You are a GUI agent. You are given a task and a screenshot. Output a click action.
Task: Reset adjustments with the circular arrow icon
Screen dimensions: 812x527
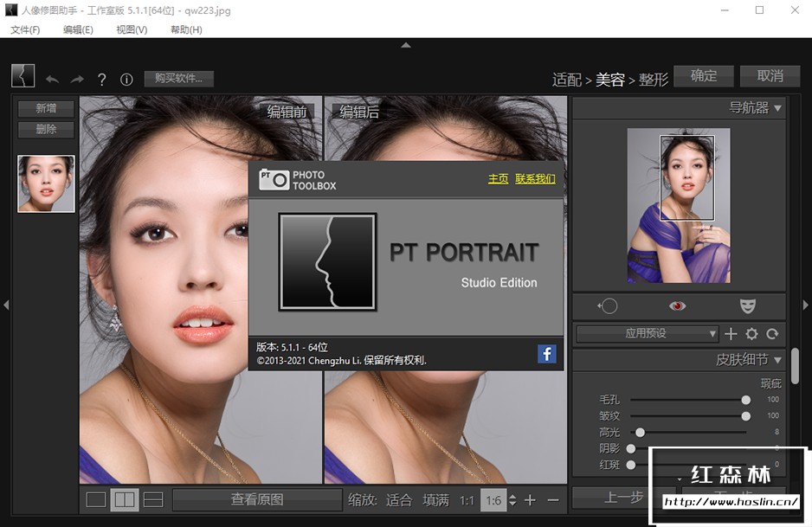tap(772, 334)
